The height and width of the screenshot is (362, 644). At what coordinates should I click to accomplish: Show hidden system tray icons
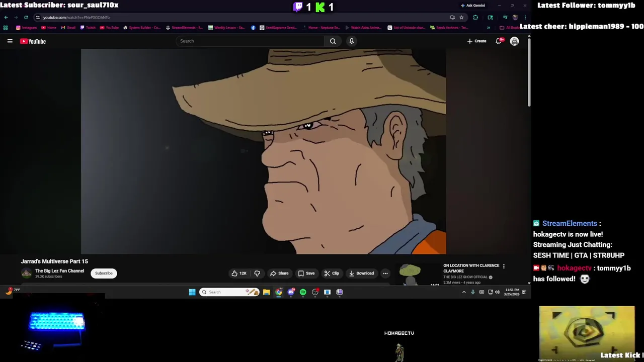[464, 292]
